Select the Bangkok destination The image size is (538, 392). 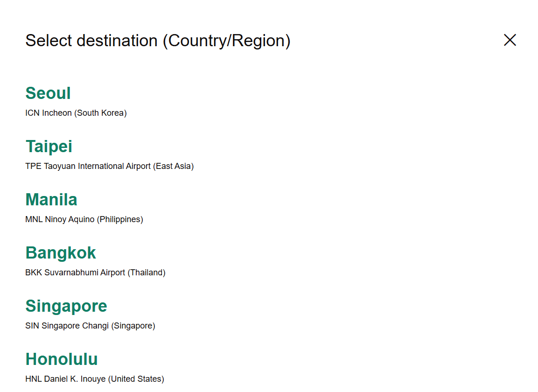click(61, 253)
